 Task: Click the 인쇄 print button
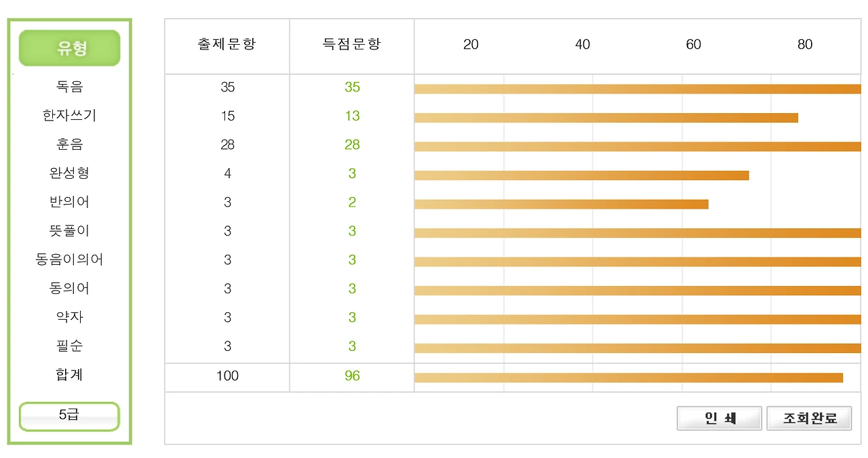tap(718, 417)
